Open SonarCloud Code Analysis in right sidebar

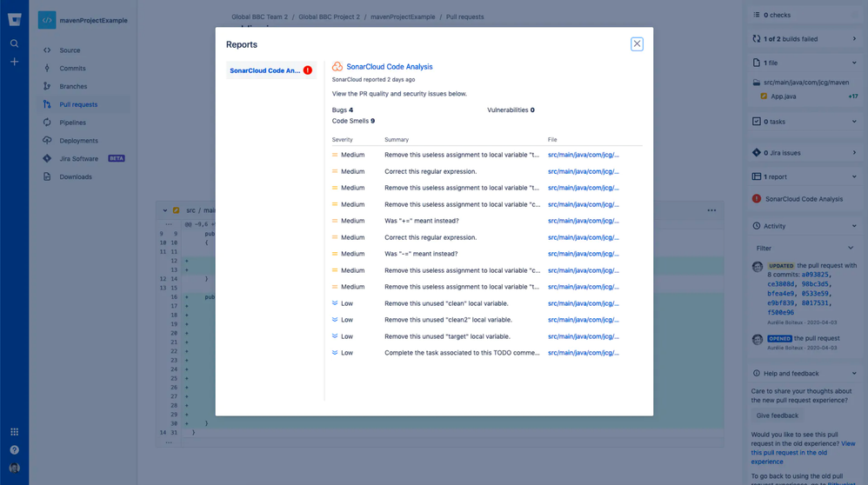[804, 199]
